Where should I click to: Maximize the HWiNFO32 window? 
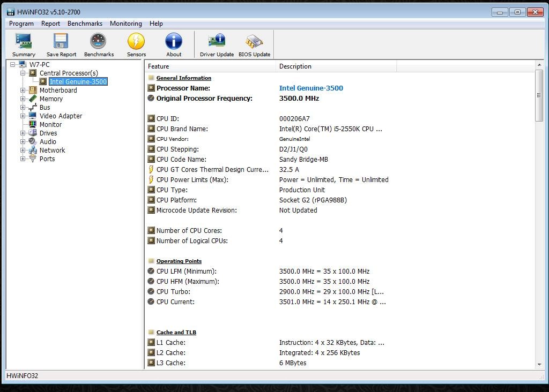point(517,12)
